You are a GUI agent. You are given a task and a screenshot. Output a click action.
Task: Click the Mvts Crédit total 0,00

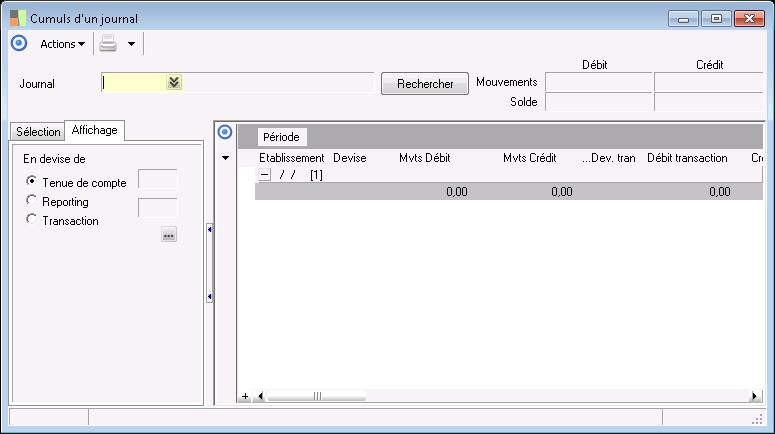pyautogui.click(x=561, y=192)
